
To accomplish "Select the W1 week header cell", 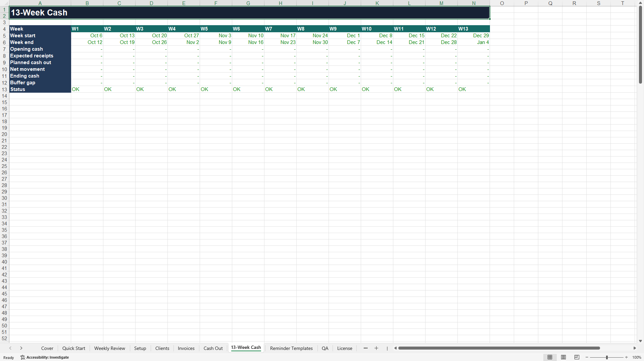I will click(87, 29).
